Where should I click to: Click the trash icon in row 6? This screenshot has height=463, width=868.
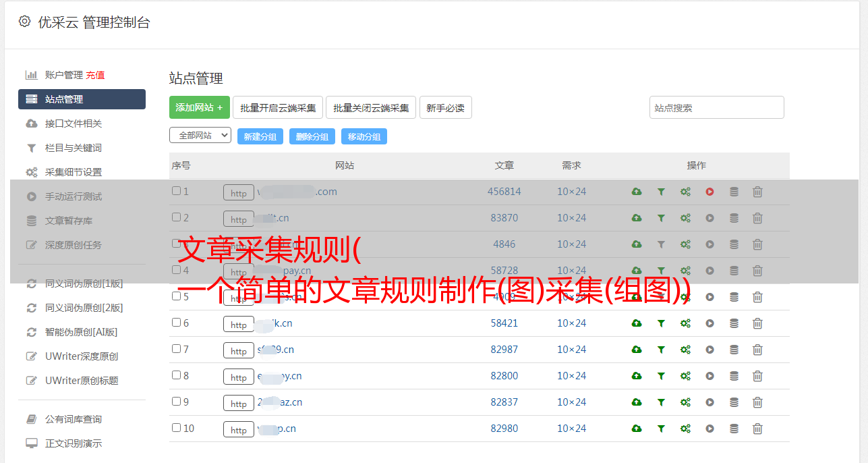pos(757,323)
